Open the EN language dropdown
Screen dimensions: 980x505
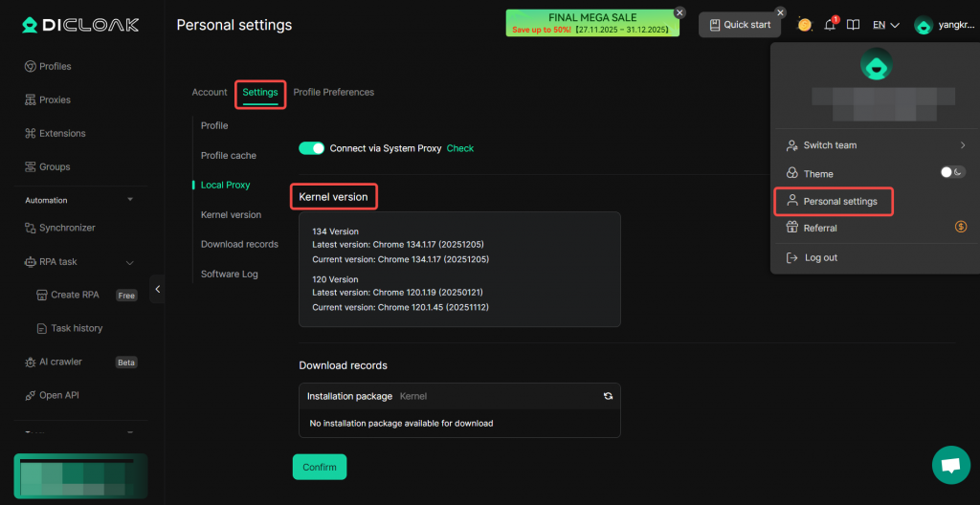(x=885, y=25)
